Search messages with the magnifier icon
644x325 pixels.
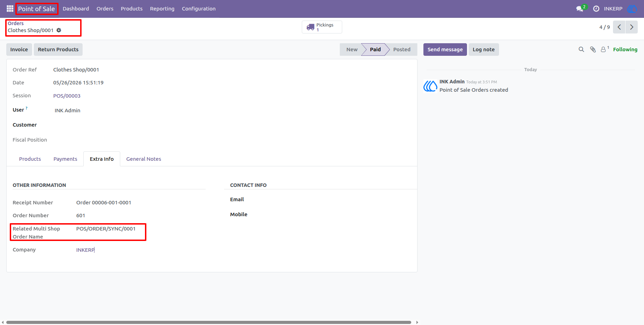click(581, 50)
